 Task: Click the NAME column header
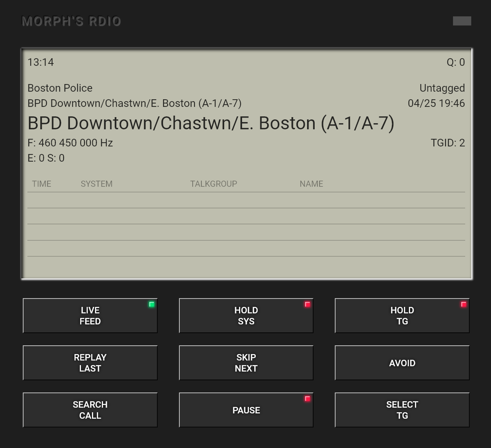[311, 184]
